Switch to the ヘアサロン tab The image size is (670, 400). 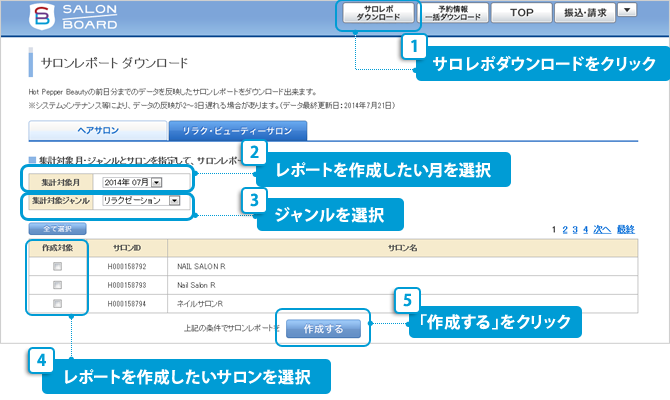pyautogui.click(x=98, y=131)
